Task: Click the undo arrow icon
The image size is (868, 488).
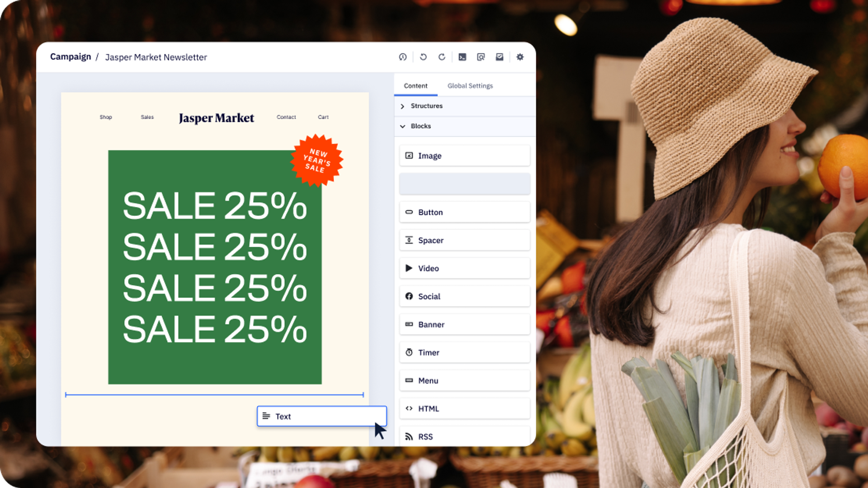Action: [x=423, y=57]
